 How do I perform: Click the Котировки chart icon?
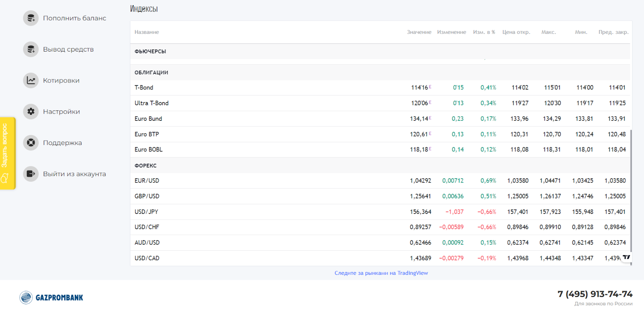(x=31, y=80)
